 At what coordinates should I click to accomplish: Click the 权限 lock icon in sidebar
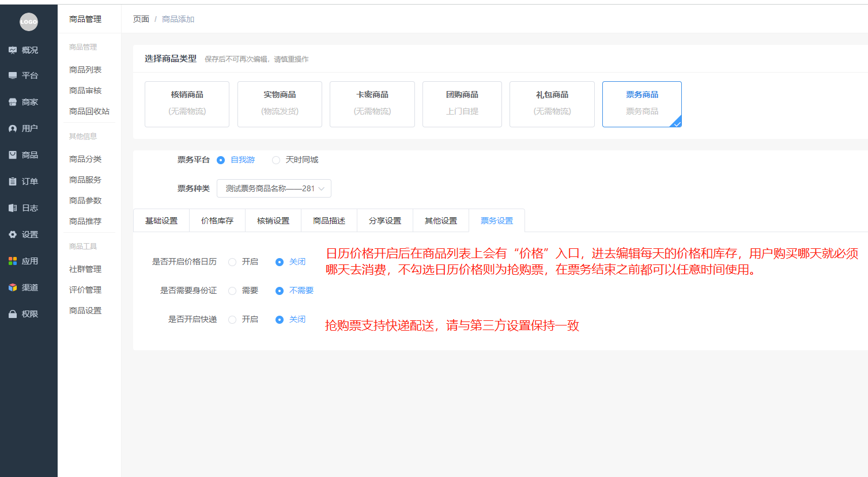tap(13, 314)
